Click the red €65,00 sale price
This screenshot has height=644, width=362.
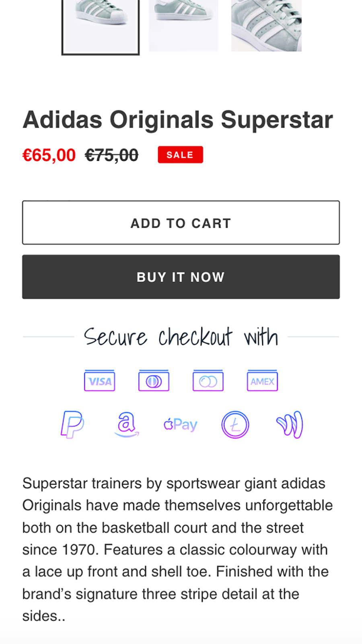click(x=49, y=155)
